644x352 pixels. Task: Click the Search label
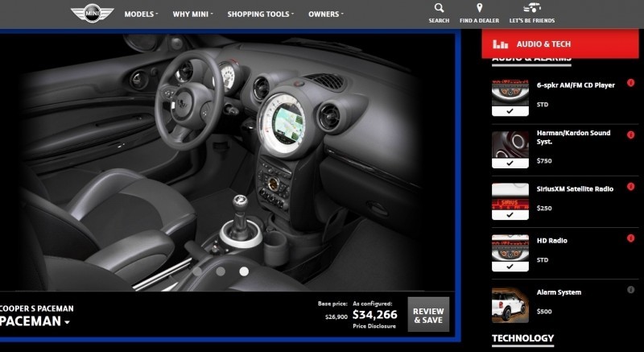pos(439,20)
